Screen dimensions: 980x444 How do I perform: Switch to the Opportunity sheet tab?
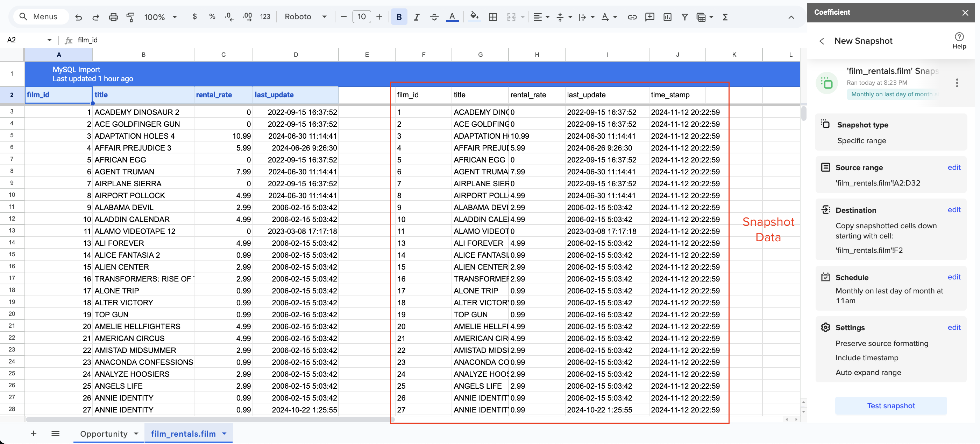point(104,433)
